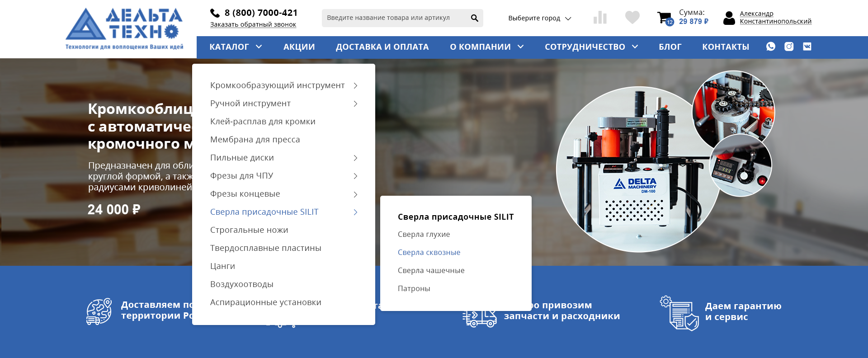This screenshot has height=358, width=868.
Task: Click the user profile silhouette icon
Action: [729, 18]
